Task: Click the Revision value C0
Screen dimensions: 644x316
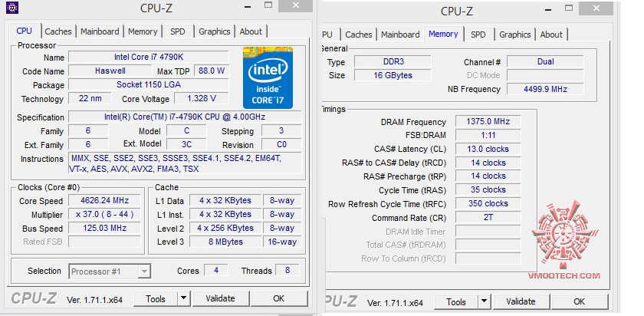Action: click(281, 144)
